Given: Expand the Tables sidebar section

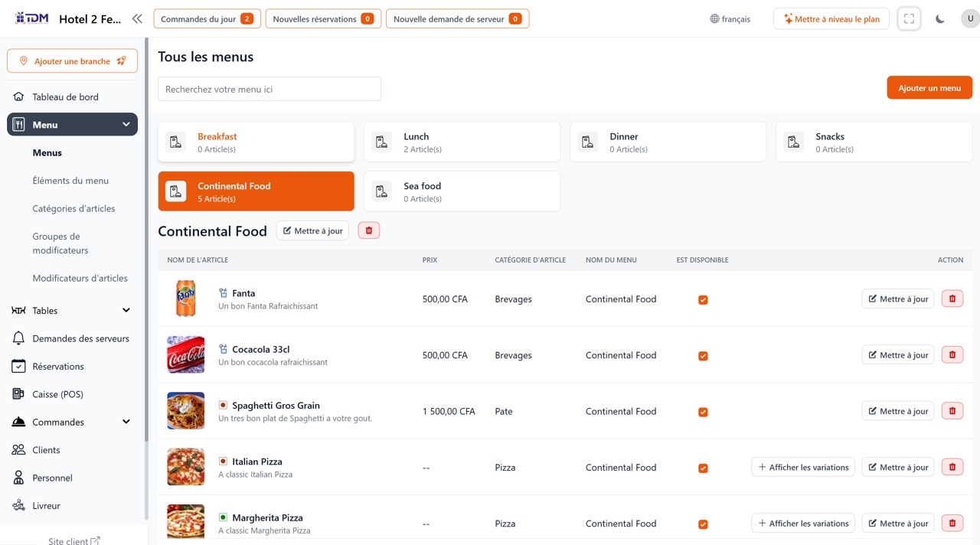Looking at the screenshot, I should [126, 311].
